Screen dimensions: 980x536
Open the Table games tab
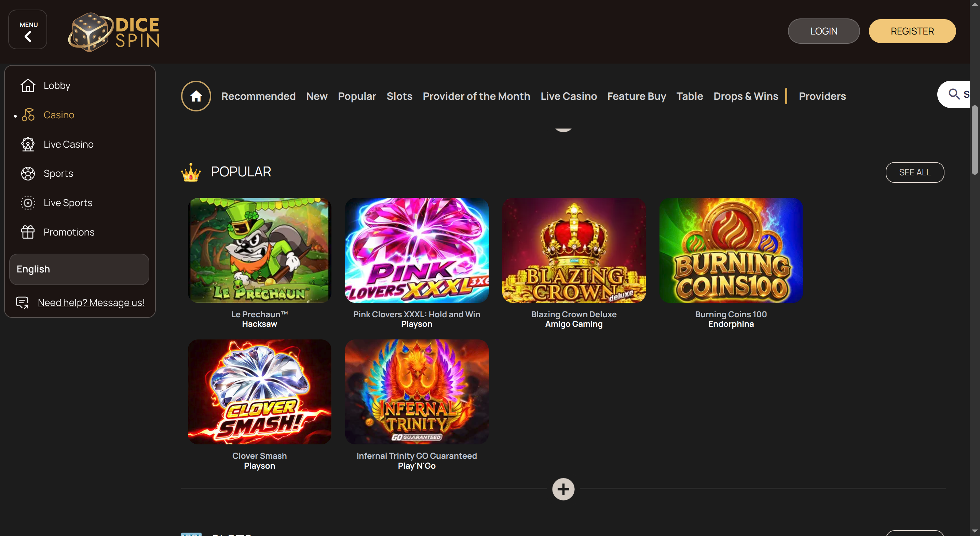689,96
